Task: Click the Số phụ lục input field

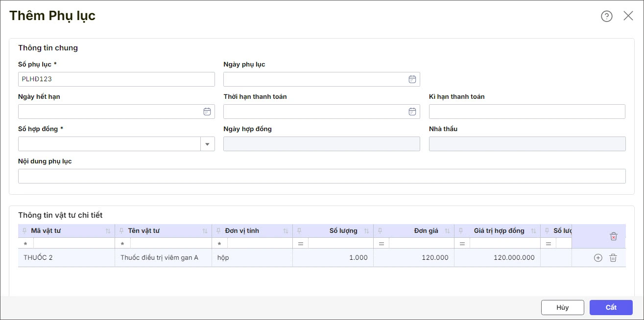Action: click(x=116, y=79)
